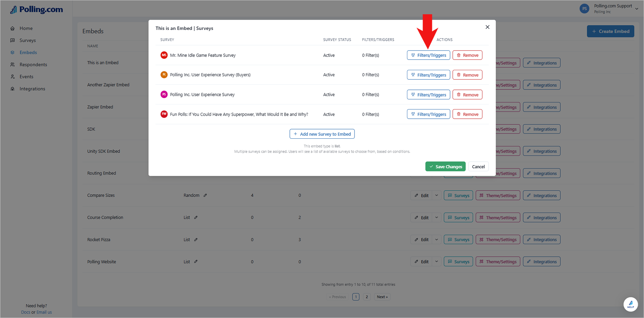
Task: Click the MS avatar of Mr. Mine survey
Action: pos(164,55)
